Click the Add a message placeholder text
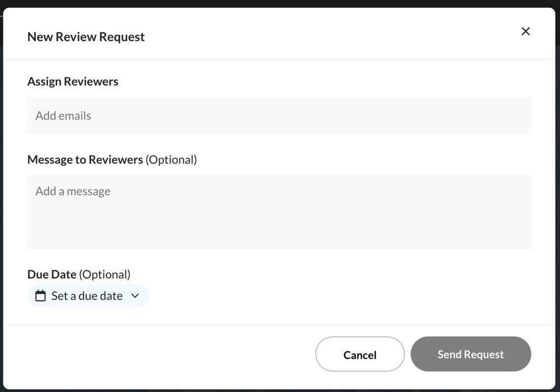560x392 pixels. tap(73, 191)
